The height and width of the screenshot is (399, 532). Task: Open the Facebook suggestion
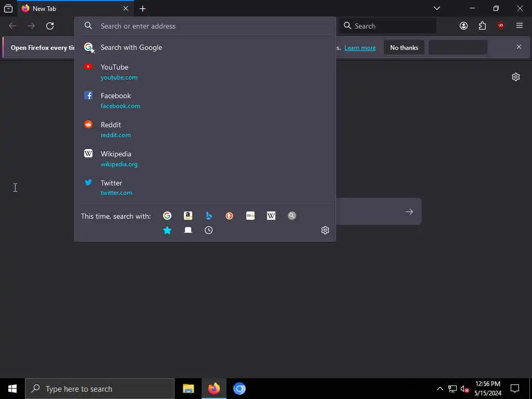click(205, 101)
